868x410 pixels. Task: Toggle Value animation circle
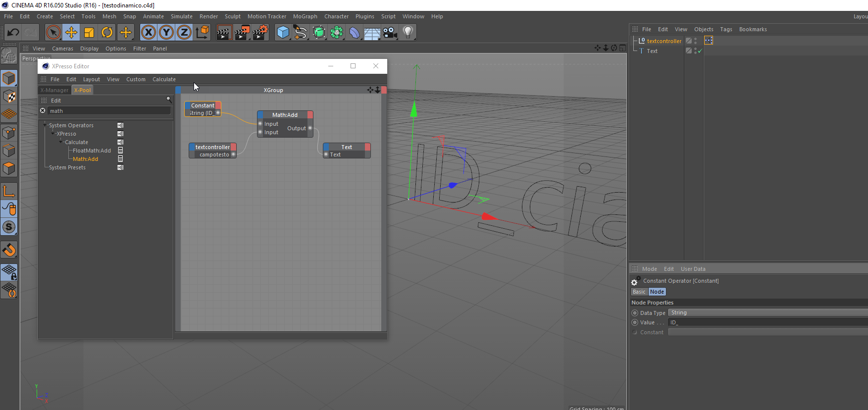pyautogui.click(x=635, y=322)
